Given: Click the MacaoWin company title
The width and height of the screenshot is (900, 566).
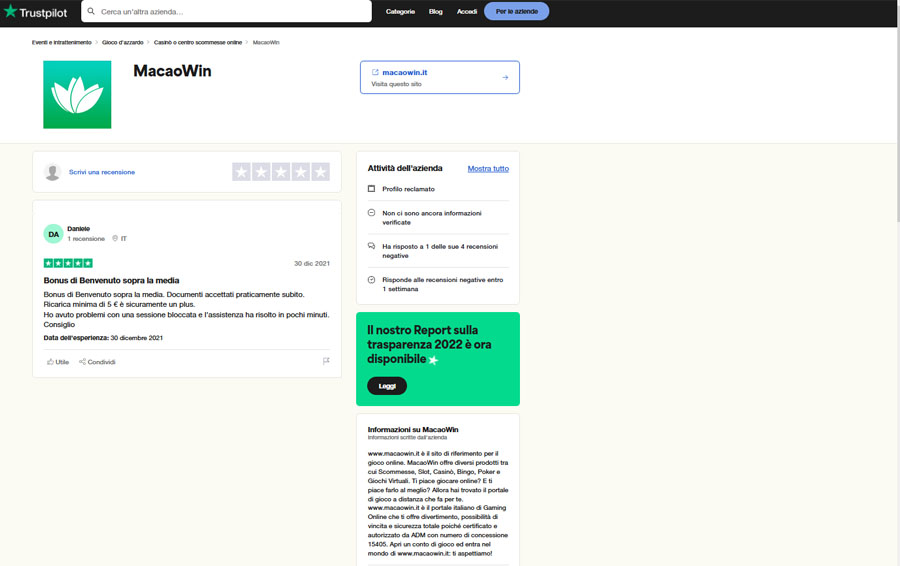Looking at the screenshot, I should pyautogui.click(x=172, y=71).
